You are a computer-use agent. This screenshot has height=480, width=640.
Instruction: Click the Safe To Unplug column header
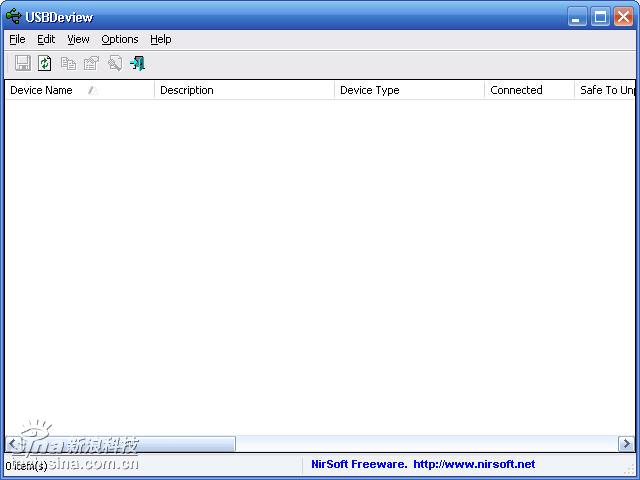click(607, 90)
